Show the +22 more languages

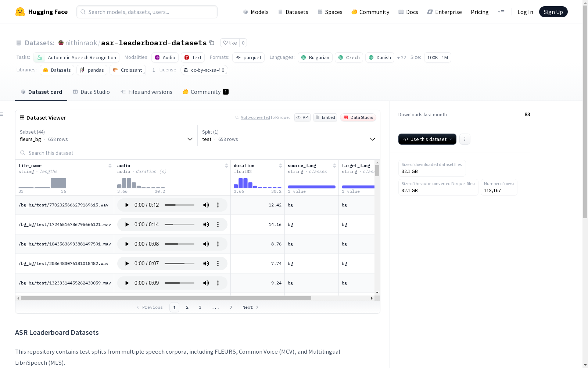pos(402,57)
